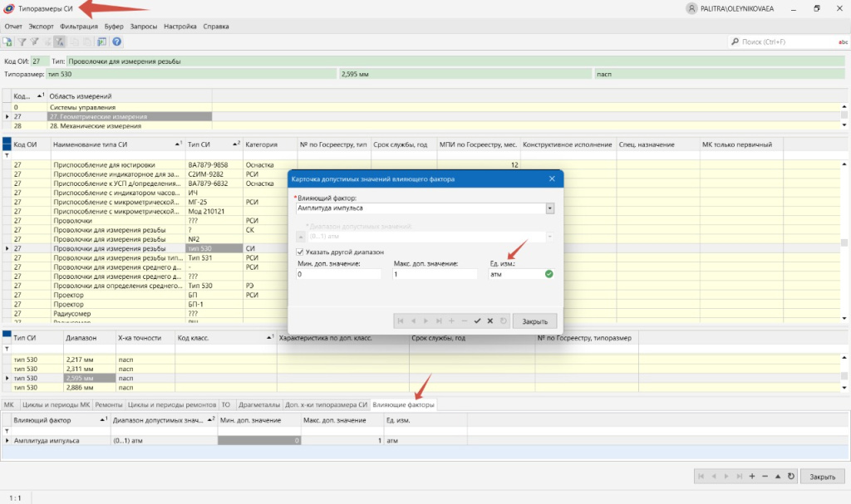The image size is (851, 504).
Task: Switch to 'Циклы и периоды МК' tab
Action: point(56,404)
